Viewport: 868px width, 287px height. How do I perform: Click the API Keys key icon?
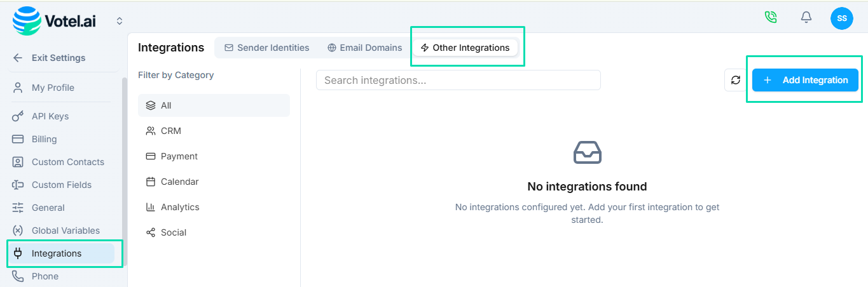pos(18,116)
